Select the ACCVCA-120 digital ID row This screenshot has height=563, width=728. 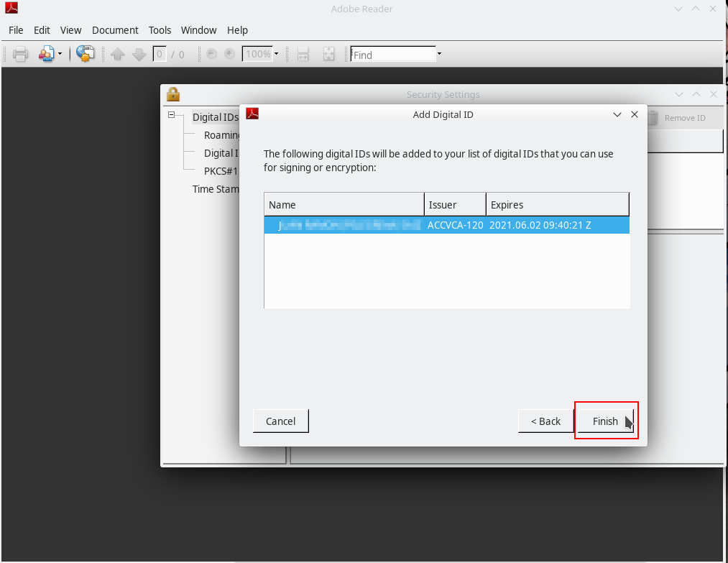point(446,225)
